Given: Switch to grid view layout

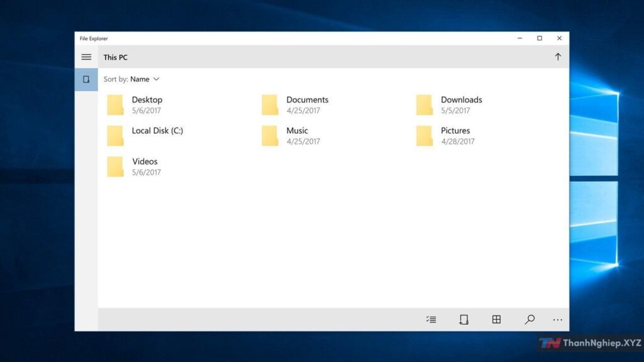Looking at the screenshot, I should pyautogui.click(x=496, y=319).
